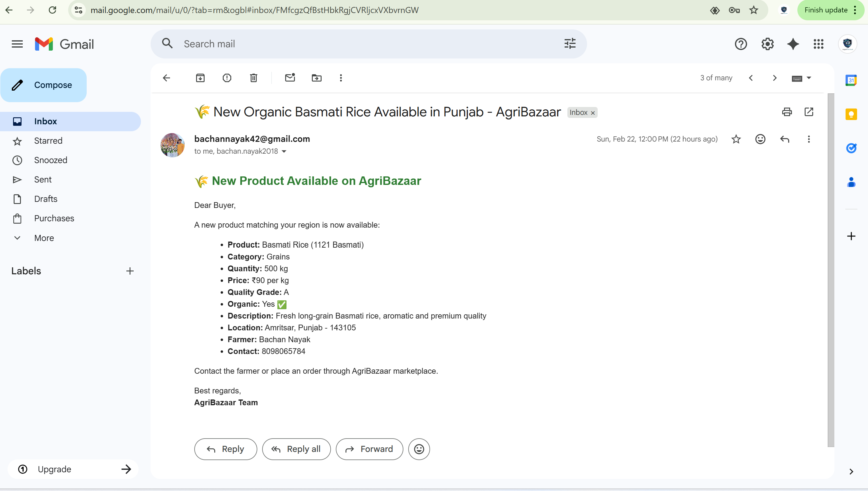
Task: Click the Move to folder icon
Action: pyautogui.click(x=316, y=78)
